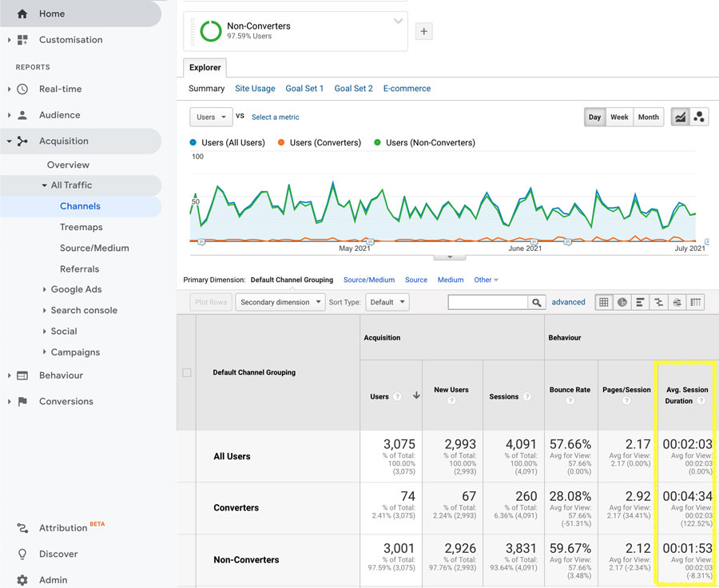The height and width of the screenshot is (588, 719).
Task: Open the Site Usage tab
Action: point(255,89)
